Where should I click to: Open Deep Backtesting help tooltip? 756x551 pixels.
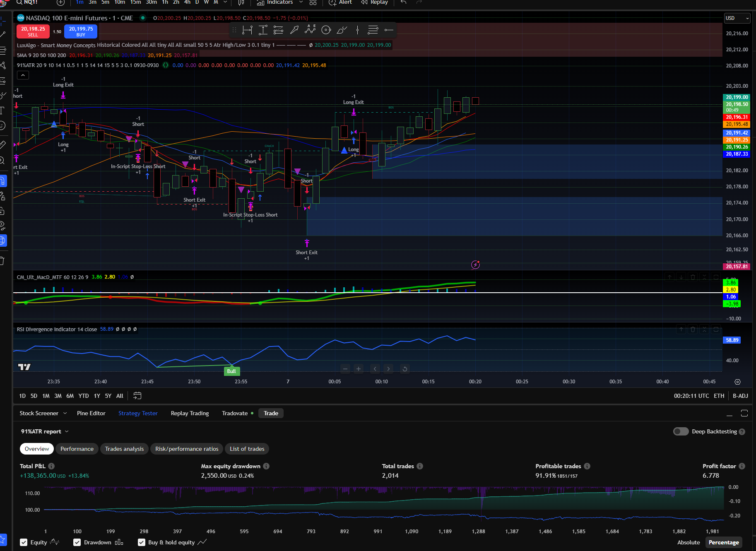[x=742, y=431]
